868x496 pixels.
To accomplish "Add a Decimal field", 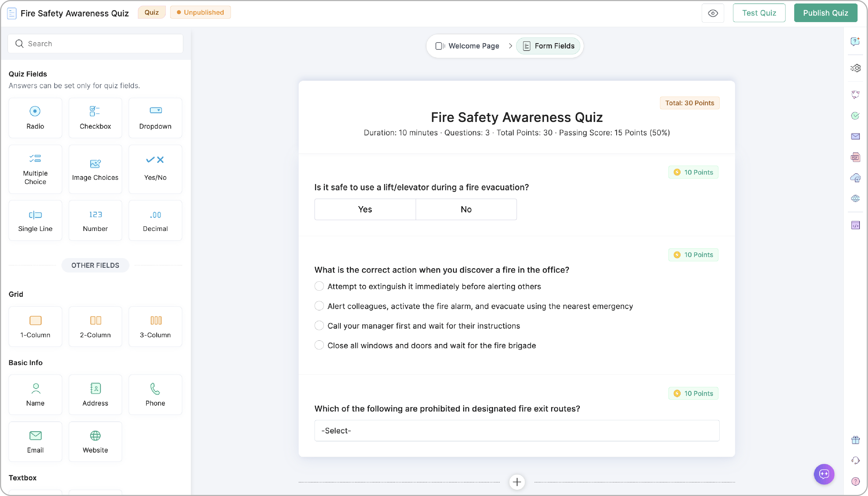I will click(x=155, y=220).
